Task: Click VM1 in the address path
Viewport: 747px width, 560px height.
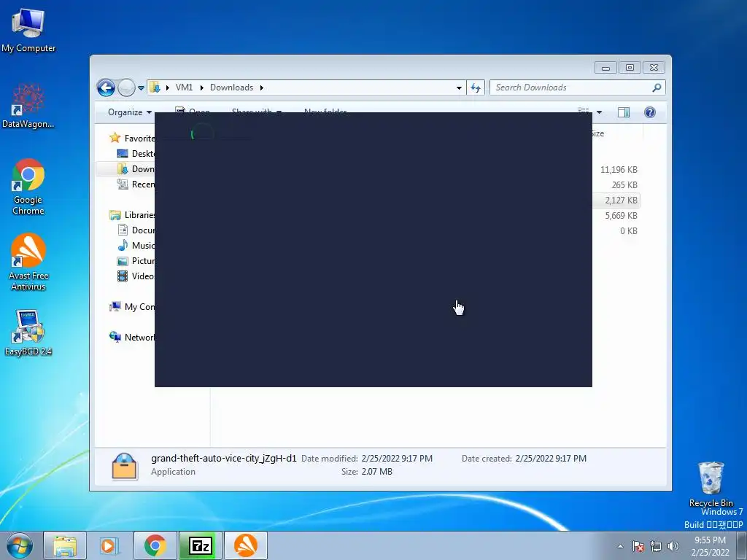Action: pos(184,87)
